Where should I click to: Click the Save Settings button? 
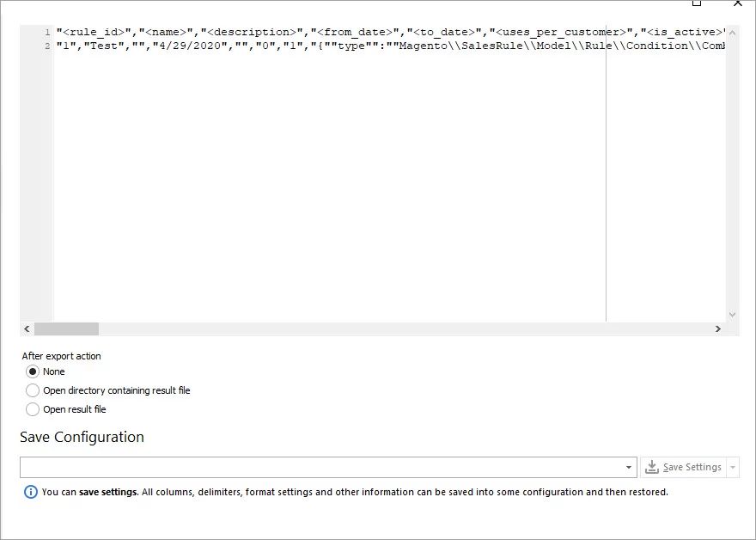pyautogui.click(x=684, y=467)
